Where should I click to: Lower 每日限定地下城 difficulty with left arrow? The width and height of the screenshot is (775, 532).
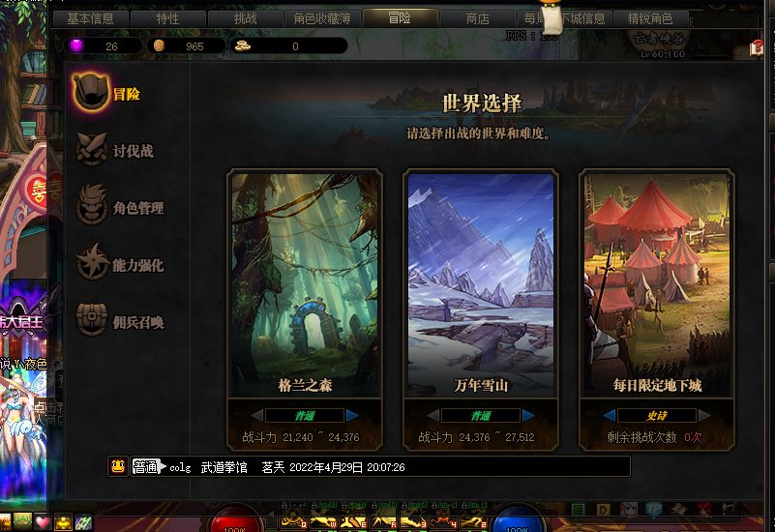click(x=610, y=415)
